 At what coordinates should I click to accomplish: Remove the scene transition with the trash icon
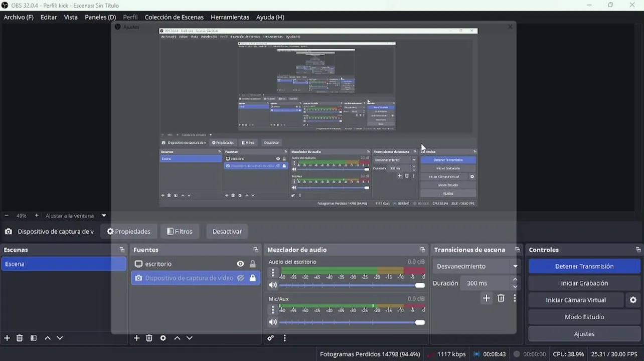point(501,298)
